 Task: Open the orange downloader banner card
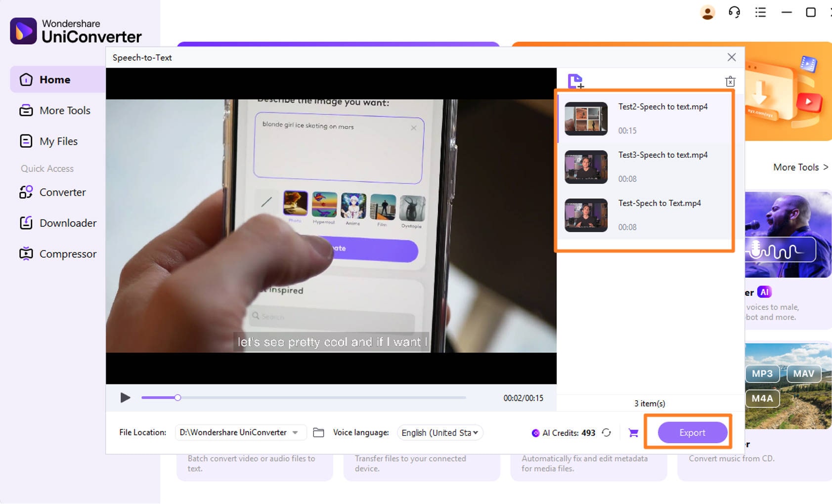tap(788, 91)
